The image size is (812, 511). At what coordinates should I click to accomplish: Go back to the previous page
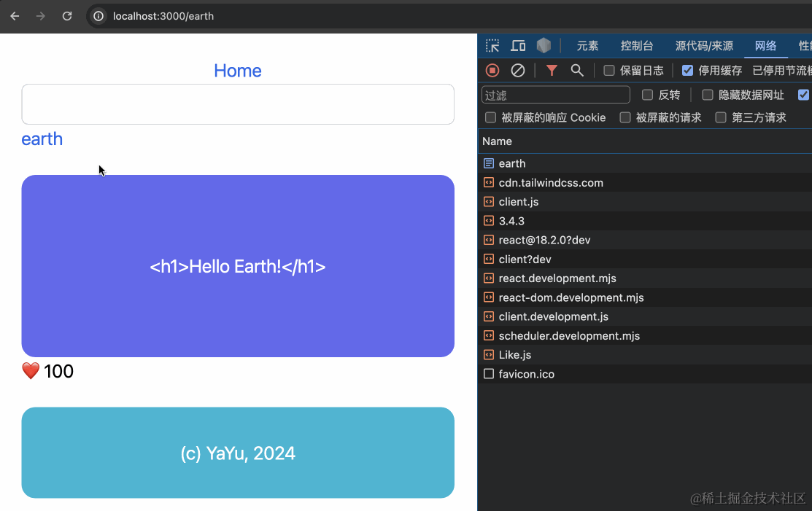[15, 16]
